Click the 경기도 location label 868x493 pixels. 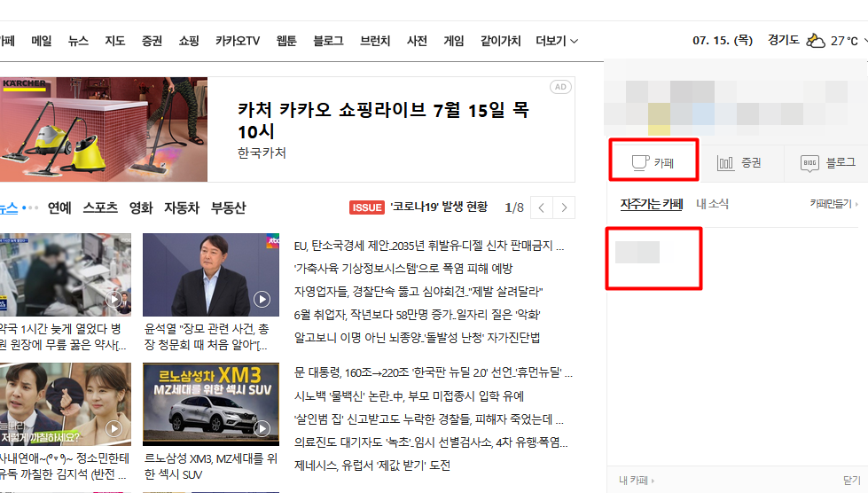(783, 41)
